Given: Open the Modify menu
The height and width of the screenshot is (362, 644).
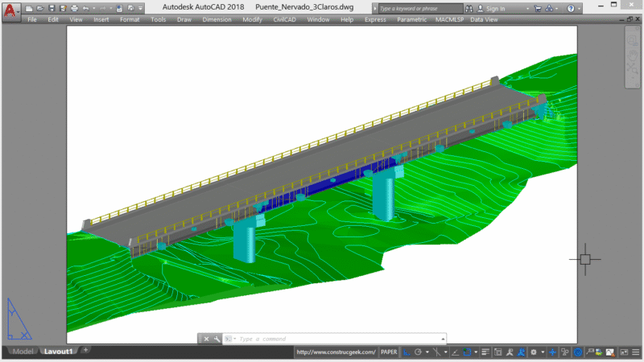Looking at the screenshot, I should click(x=252, y=19).
